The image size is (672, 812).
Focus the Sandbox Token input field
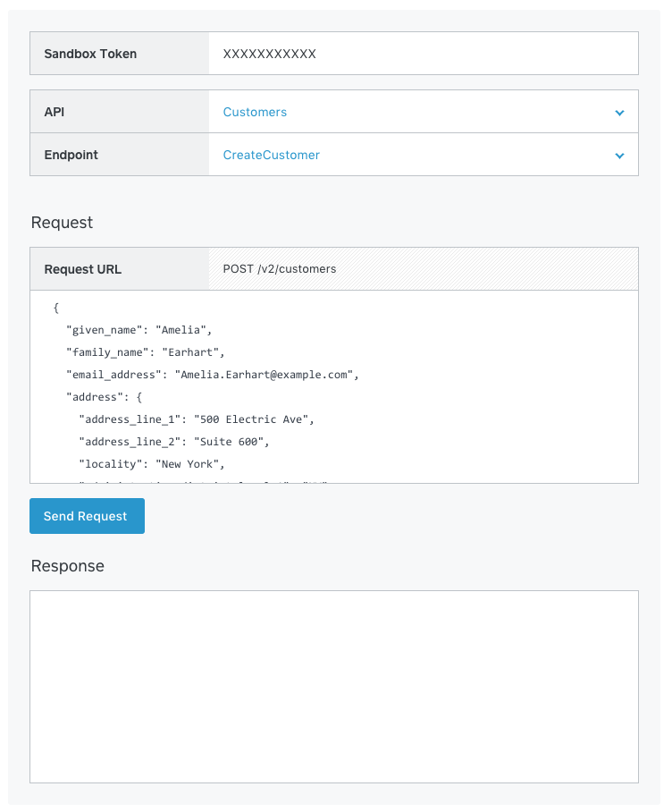[423, 54]
